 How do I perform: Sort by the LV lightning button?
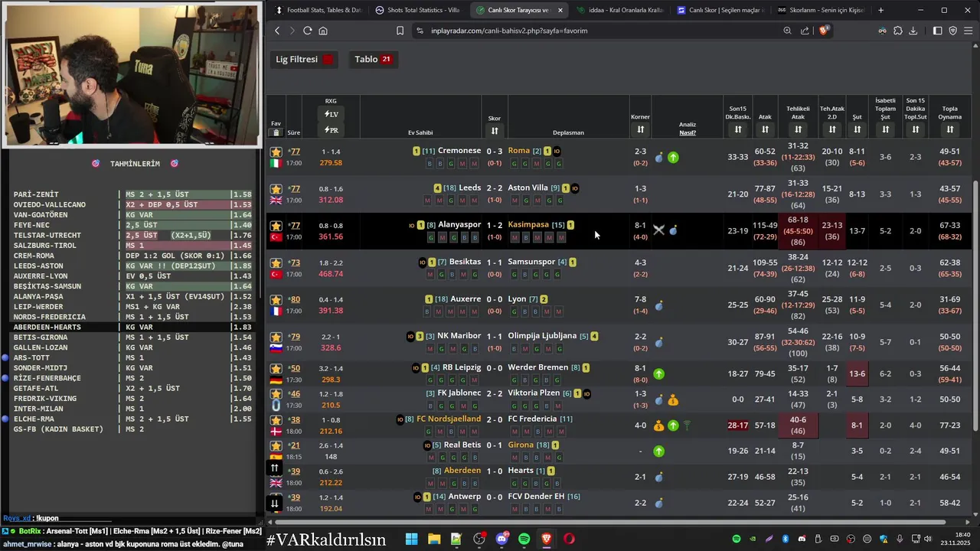click(331, 114)
